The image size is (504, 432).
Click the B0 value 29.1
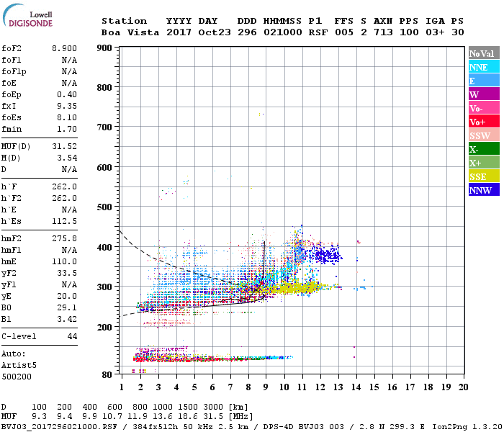pos(67,308)
